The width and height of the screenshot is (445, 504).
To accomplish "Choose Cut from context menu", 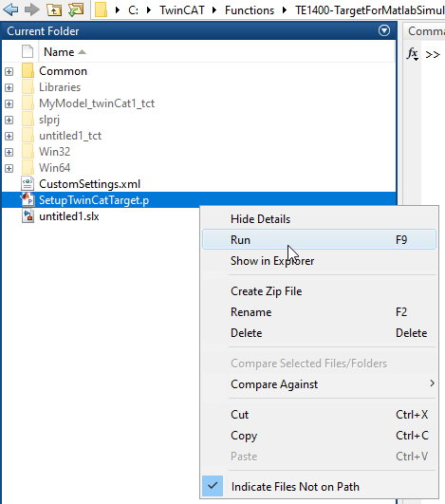I will coord(319,415).
